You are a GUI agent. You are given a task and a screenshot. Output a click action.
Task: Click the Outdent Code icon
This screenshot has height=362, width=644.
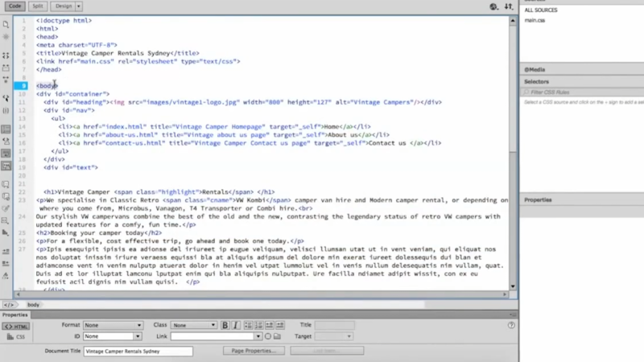point(6,264)
